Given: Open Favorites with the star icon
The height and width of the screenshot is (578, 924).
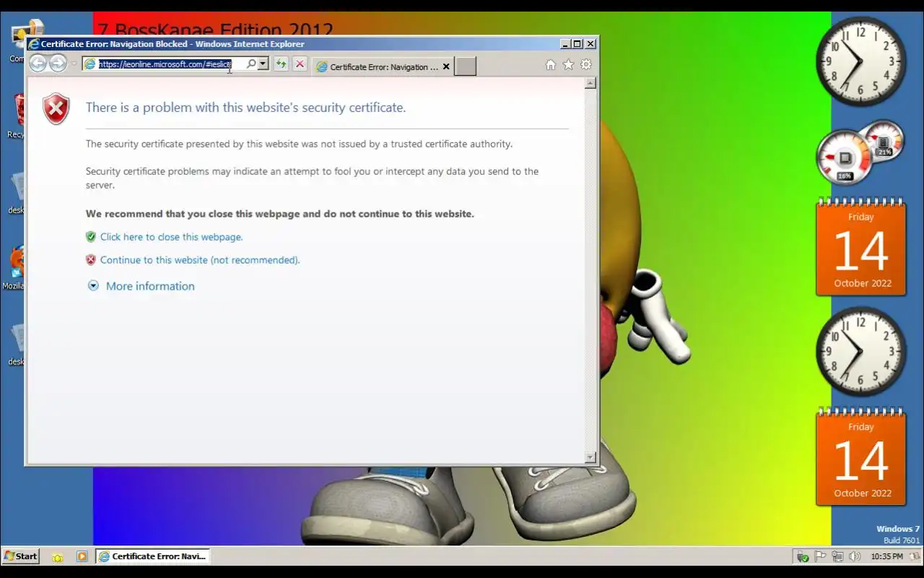Looking at the screenshot, I should 568,65.
